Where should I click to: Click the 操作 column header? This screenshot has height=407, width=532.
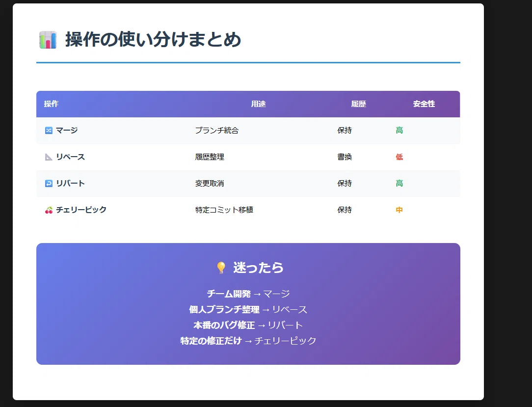(51, 104)
